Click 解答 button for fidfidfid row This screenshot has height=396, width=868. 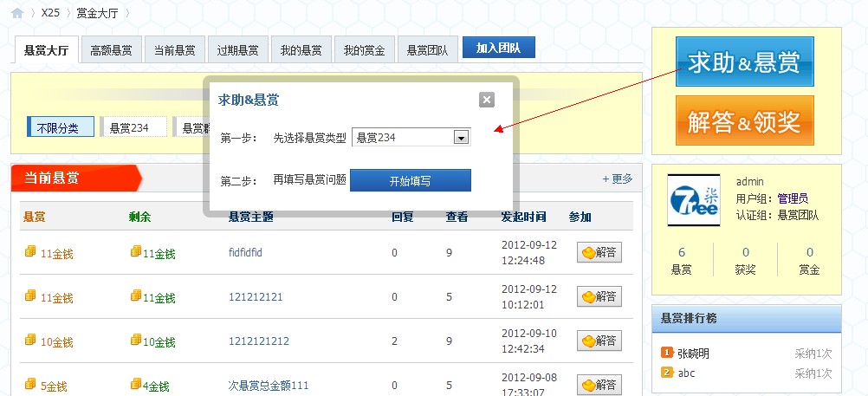(x=599, y=252)
